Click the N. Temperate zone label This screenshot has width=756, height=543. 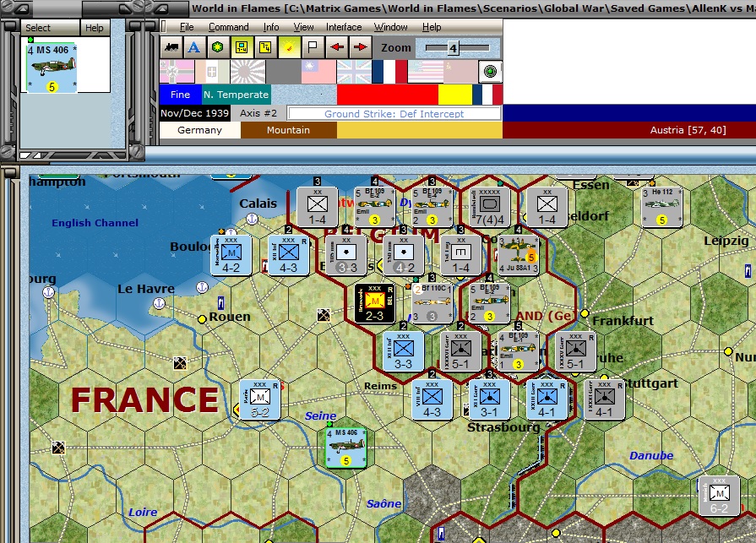pos(236,95)
